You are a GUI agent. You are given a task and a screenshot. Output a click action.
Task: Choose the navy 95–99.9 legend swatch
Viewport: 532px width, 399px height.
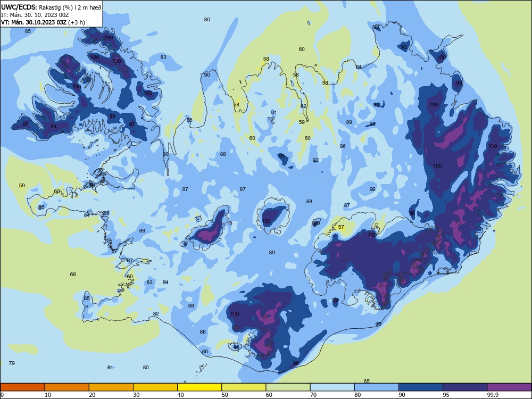[x=465, y=387]
